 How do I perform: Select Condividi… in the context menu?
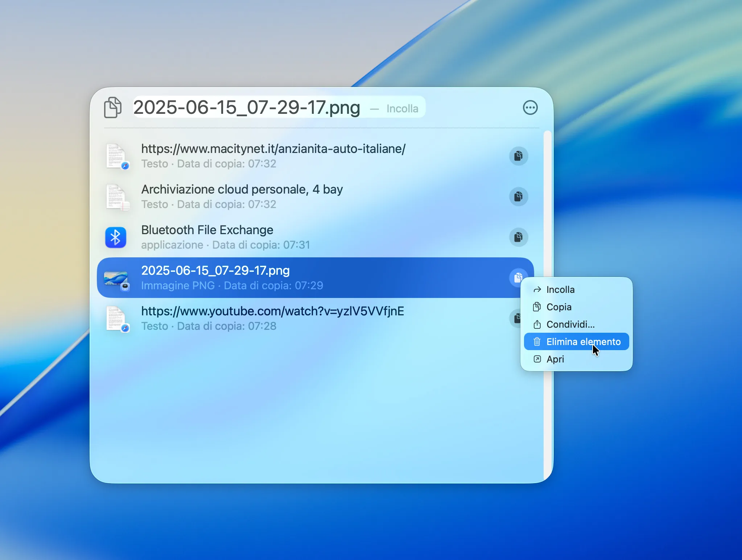[570, 324]
